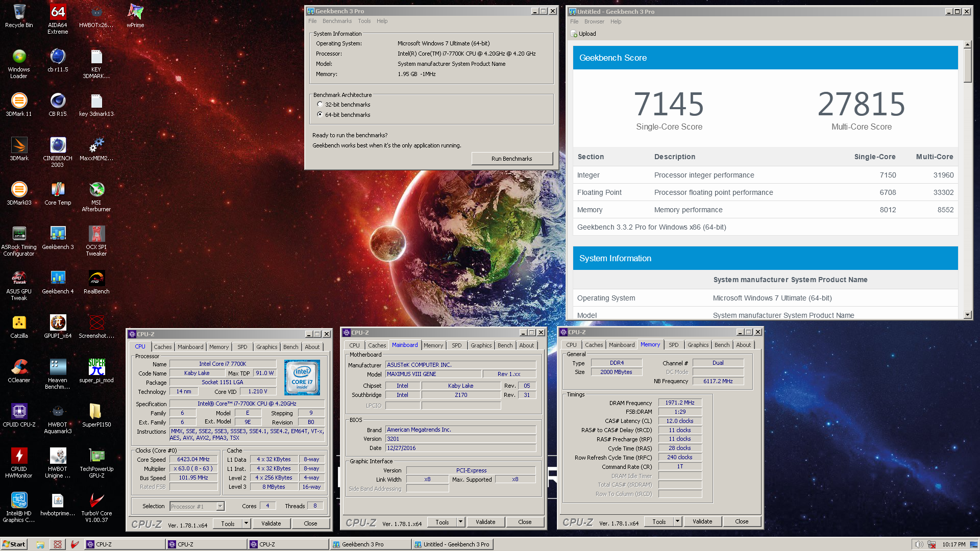Open the GPUPI_x64 desktop icon

pos(58,327)
